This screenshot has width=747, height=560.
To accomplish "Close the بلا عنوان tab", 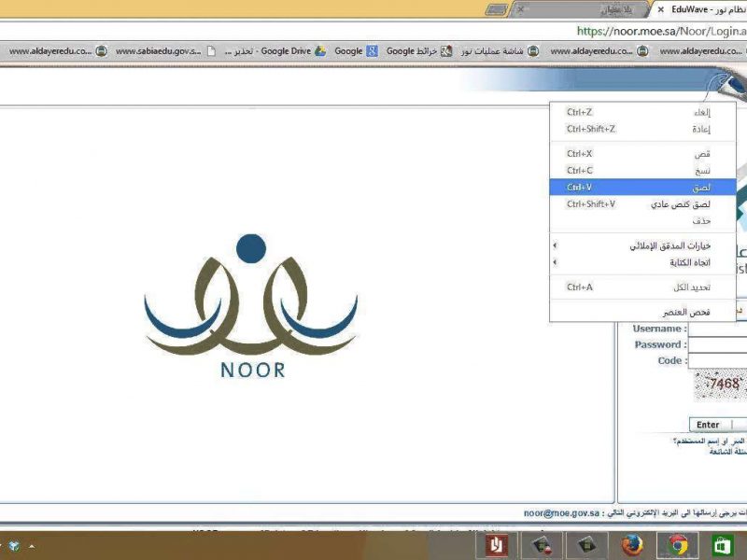I will click(x=521, y=9).
